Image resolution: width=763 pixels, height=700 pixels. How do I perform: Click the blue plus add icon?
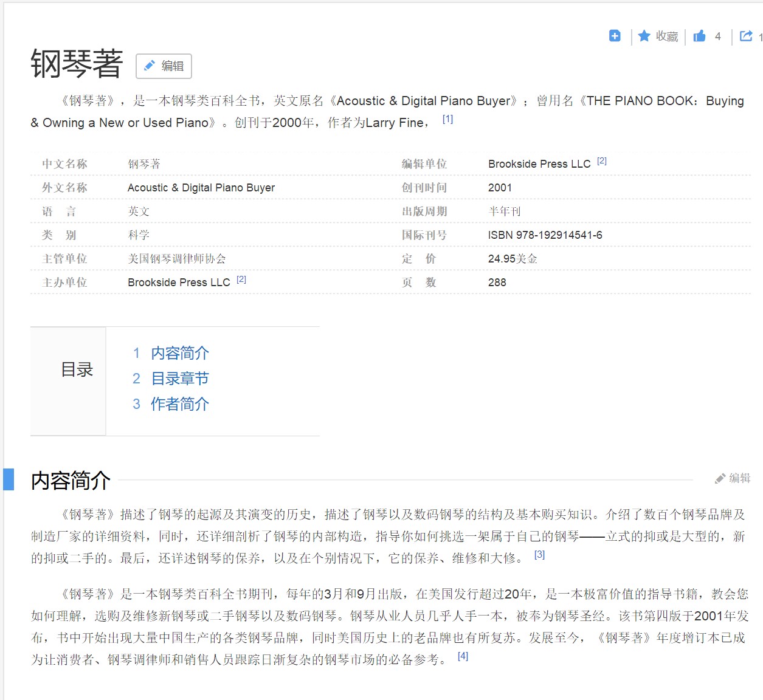(x=615, y=36)
